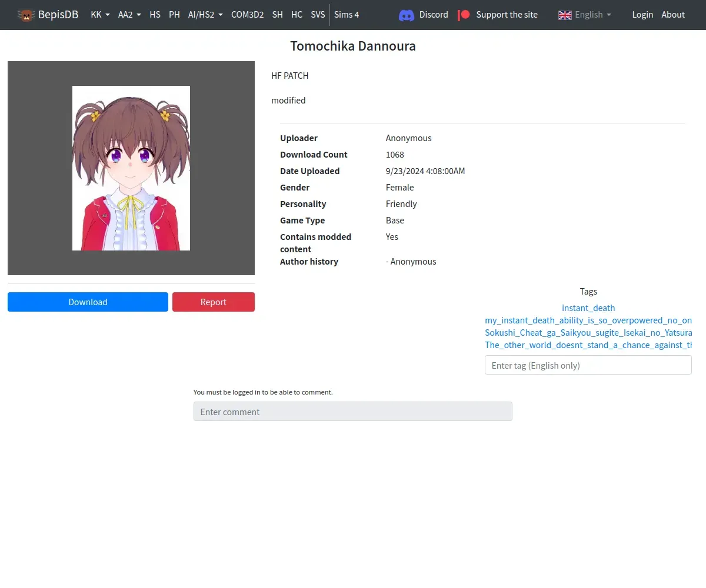Select the instant_death tag
Image resolution: width=706 pixels, height=588 pixels.
point(588,308)
